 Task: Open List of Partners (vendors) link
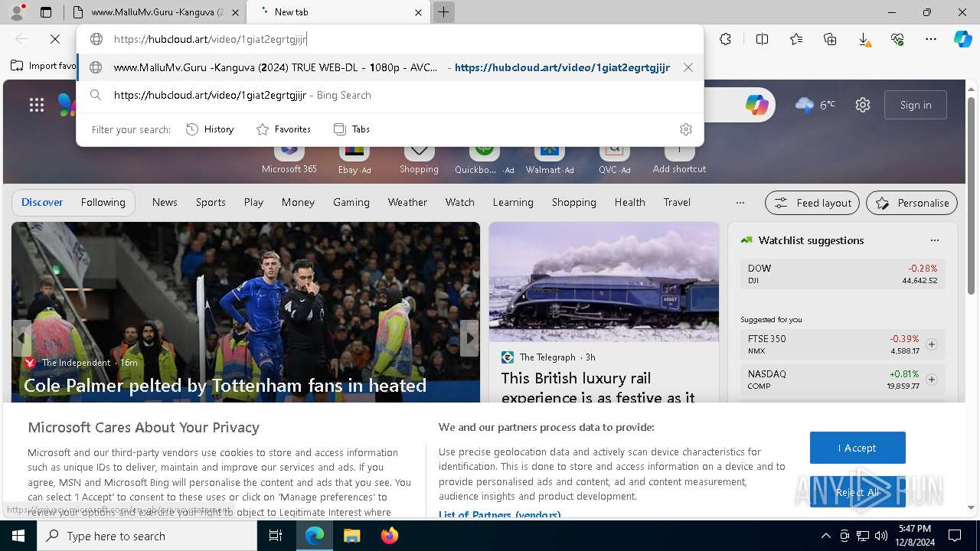[x=499, y=515]
